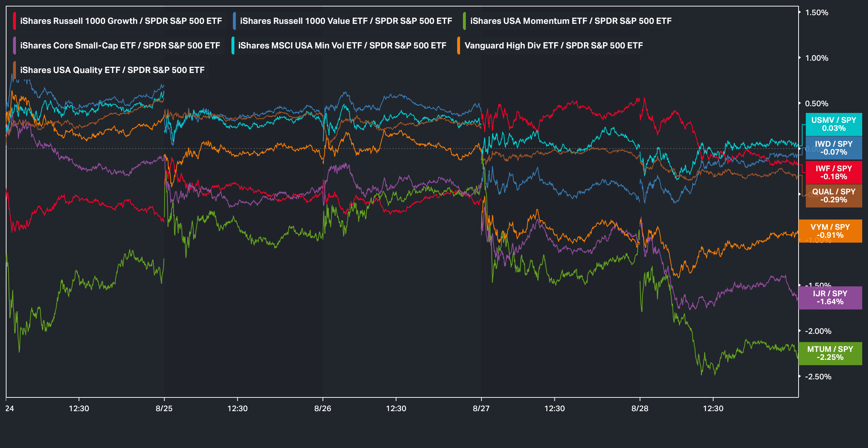Click the 12:30 time label after 8/26
The image size is (868, 448).
coord(396,409)
